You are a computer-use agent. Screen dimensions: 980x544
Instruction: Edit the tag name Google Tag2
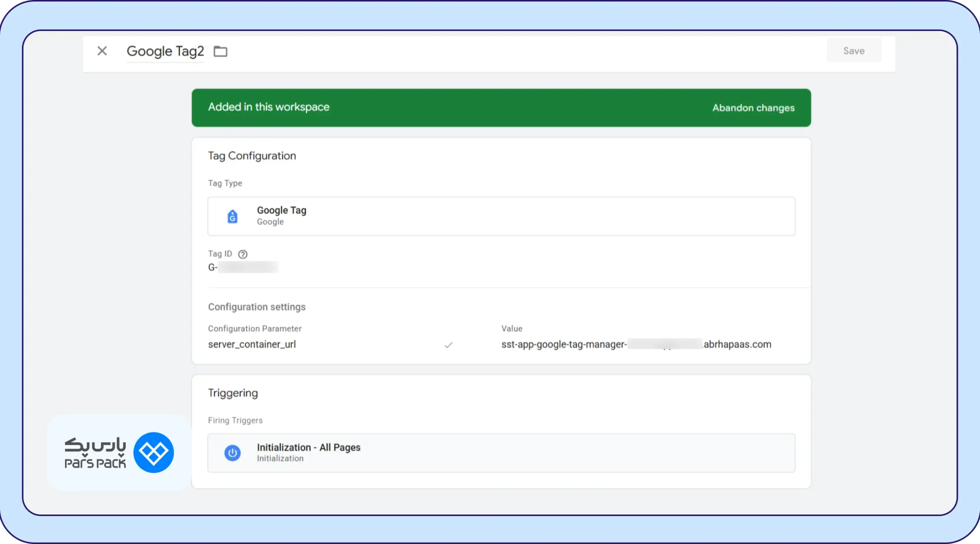click(165, 51)
